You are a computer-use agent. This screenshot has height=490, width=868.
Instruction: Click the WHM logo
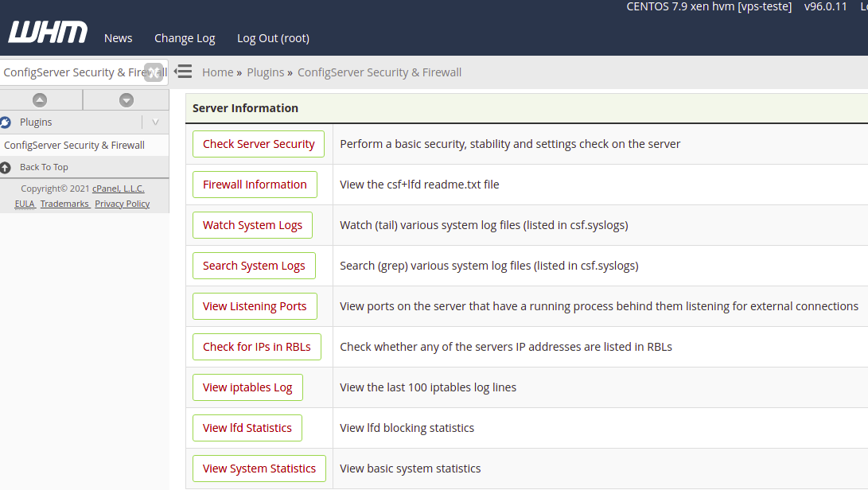tap(48, 32)
